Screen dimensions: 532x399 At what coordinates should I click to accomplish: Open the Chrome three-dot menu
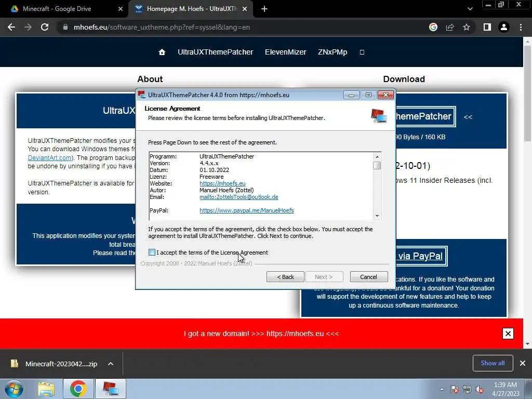pyautogui.click(x=521, y=27)
